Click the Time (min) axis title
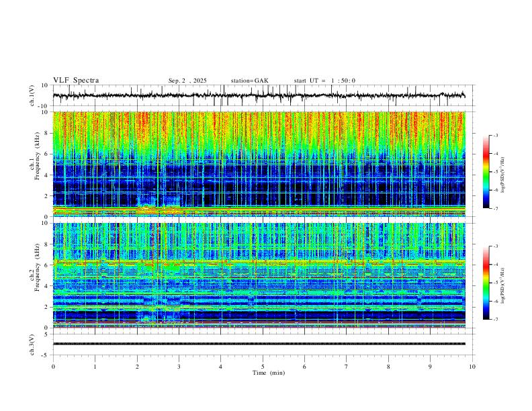Image resolution: width=532 pixels, height=411 pixels. (269, 373)
